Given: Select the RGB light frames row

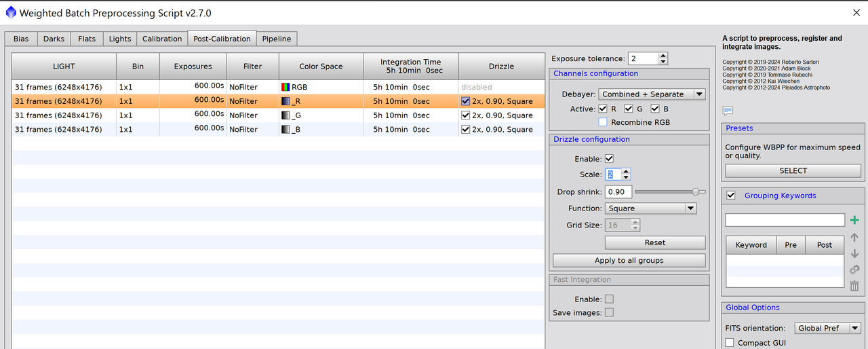Looking at the screenshot, I should 278,87.
